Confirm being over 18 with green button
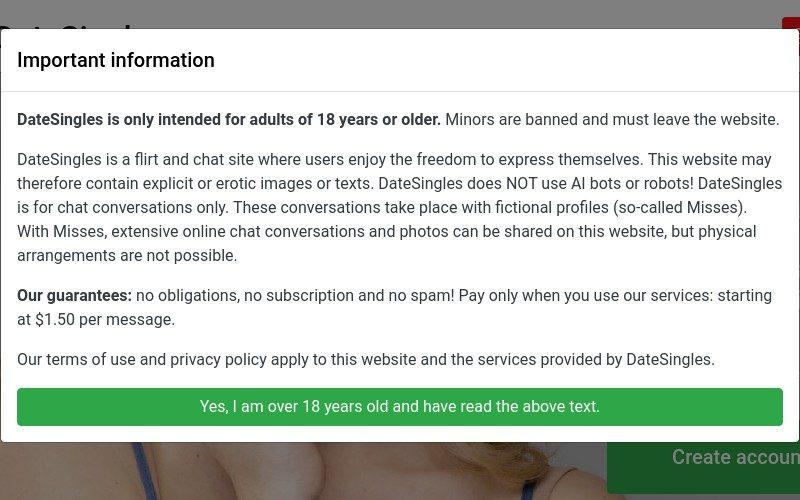The width and height of the screenshot is (800, 500). click(x=399, y=407)
